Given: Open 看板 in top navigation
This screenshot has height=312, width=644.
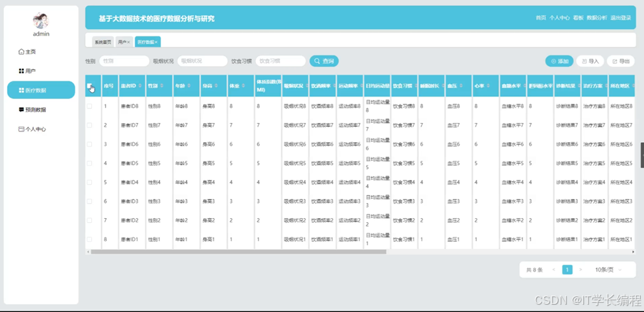Looking at the screenshot, I should coord(579,18).
